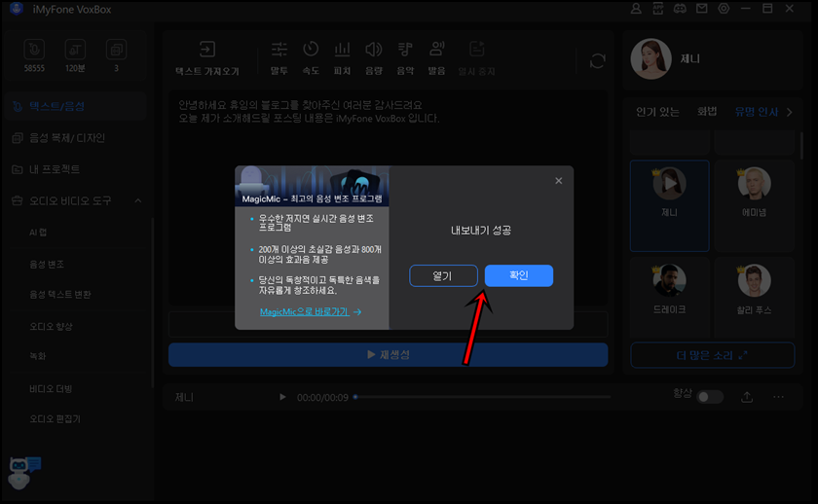Open 내 프로젝트 in the sidebar
Viewport: 818px width, 504px height.
pos(75,169)
